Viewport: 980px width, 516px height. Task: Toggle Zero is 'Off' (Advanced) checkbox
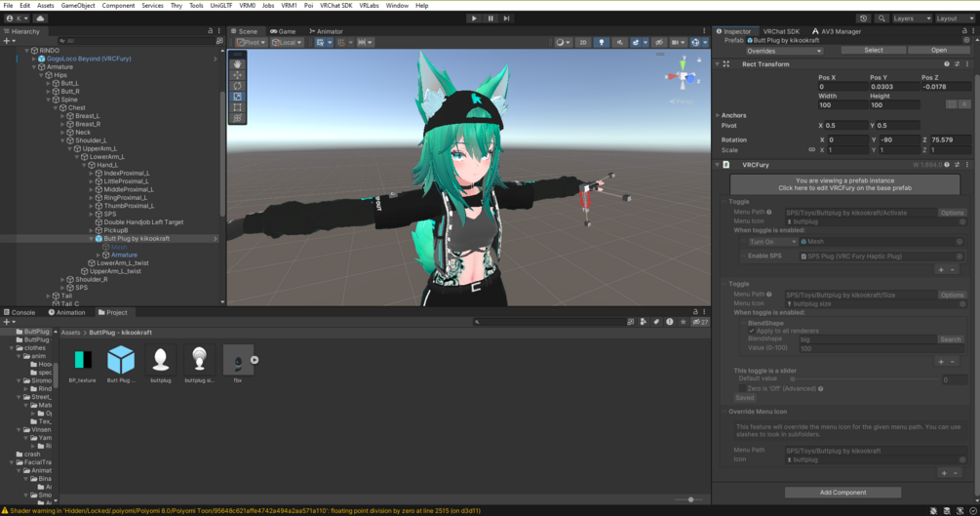(742, 389)
